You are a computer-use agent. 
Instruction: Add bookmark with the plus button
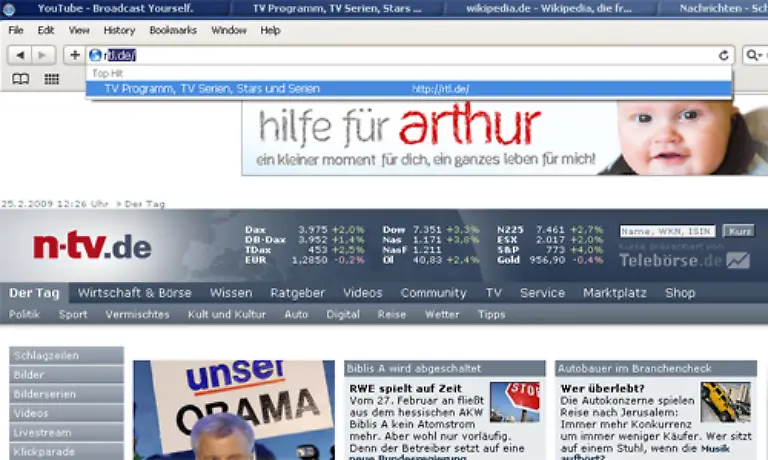(74, 55)
